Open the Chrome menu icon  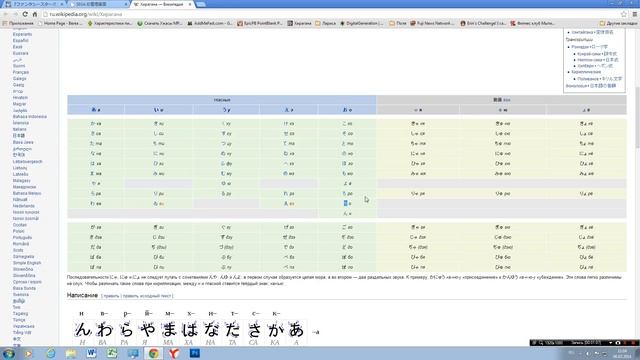pos(635,14)
